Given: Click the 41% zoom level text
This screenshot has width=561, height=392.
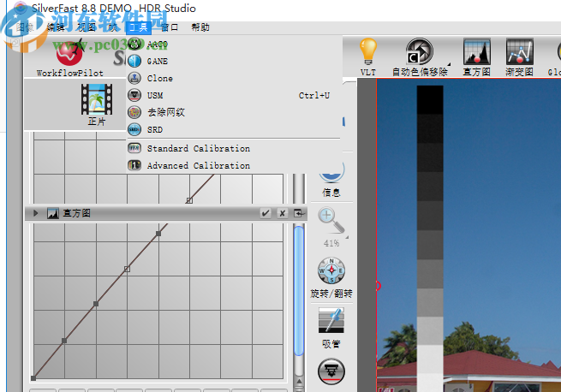Looking at the screenshot, I should (x=331, y=244).
